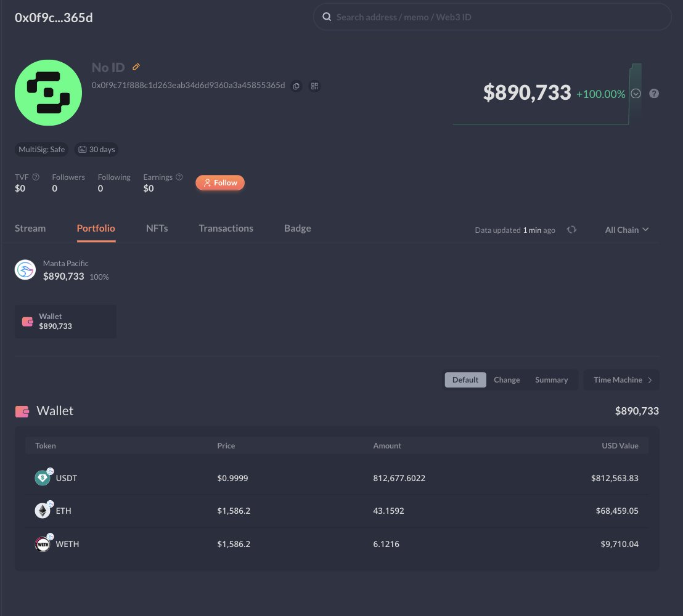Screen dimensions: 683x616
Task: Click the address search field
Action: tap(492, 17)
